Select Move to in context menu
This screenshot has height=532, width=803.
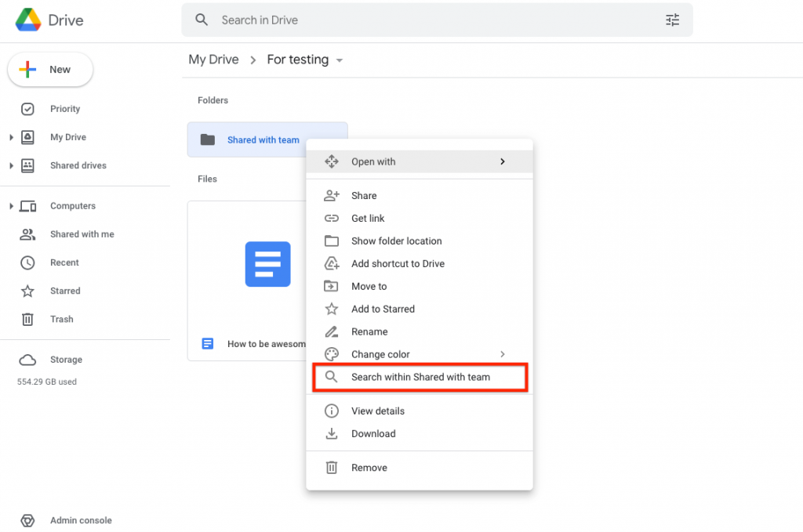(x=420, y=286)
